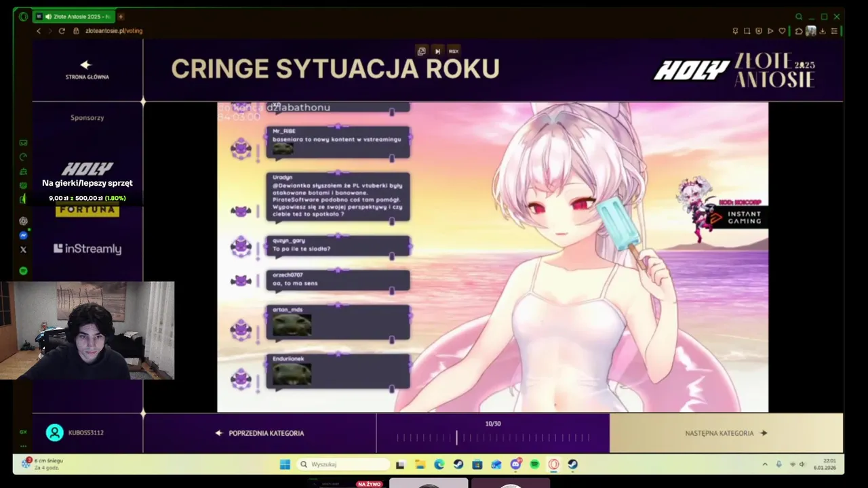Open Messenger in Opera sidebar
868x488 pixels.
click(x=24, y=235)
